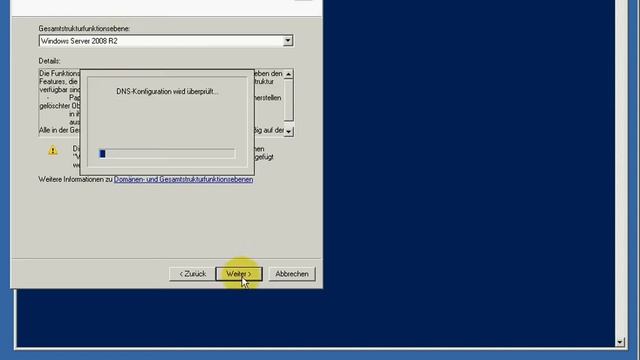Click the Weiter button
The width and height of the screenshot is (640, 360).
[x=239, y=274]
